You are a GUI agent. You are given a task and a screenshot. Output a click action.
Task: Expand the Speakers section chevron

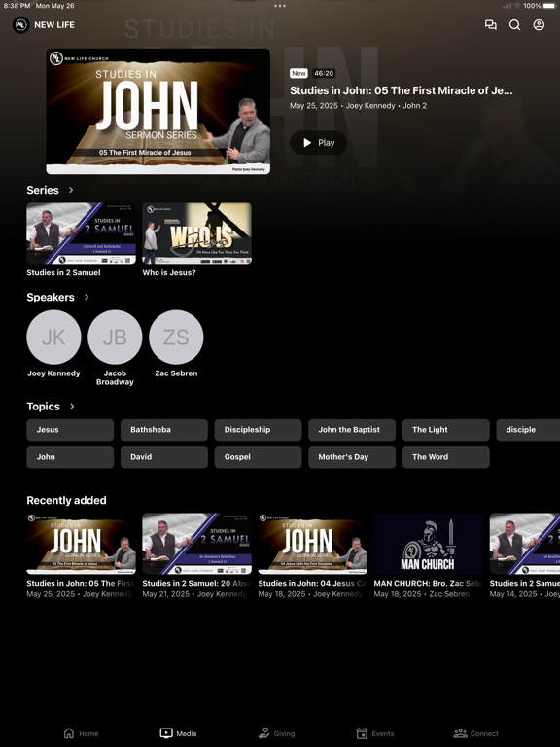[87, 297]
